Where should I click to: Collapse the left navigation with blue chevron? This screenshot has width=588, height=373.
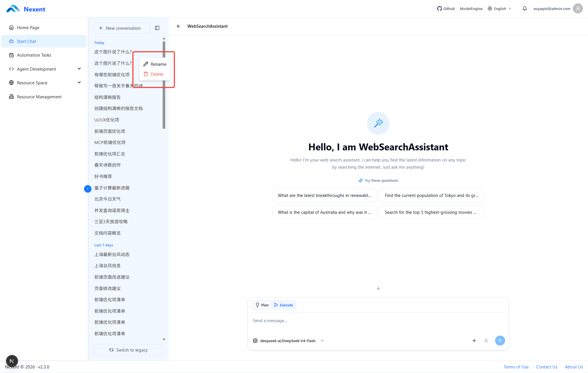pos(88,189)
